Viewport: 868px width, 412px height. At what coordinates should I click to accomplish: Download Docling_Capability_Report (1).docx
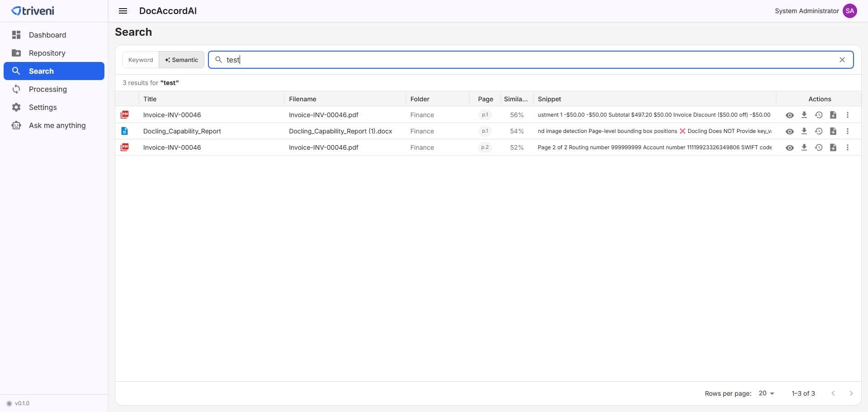point(804,131)
